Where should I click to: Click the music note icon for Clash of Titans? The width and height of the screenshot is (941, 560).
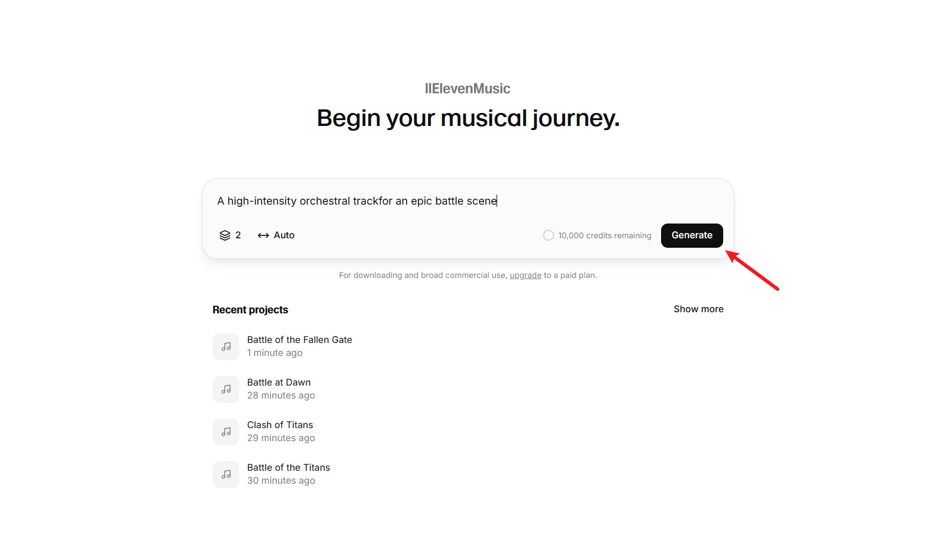[225, 432]
